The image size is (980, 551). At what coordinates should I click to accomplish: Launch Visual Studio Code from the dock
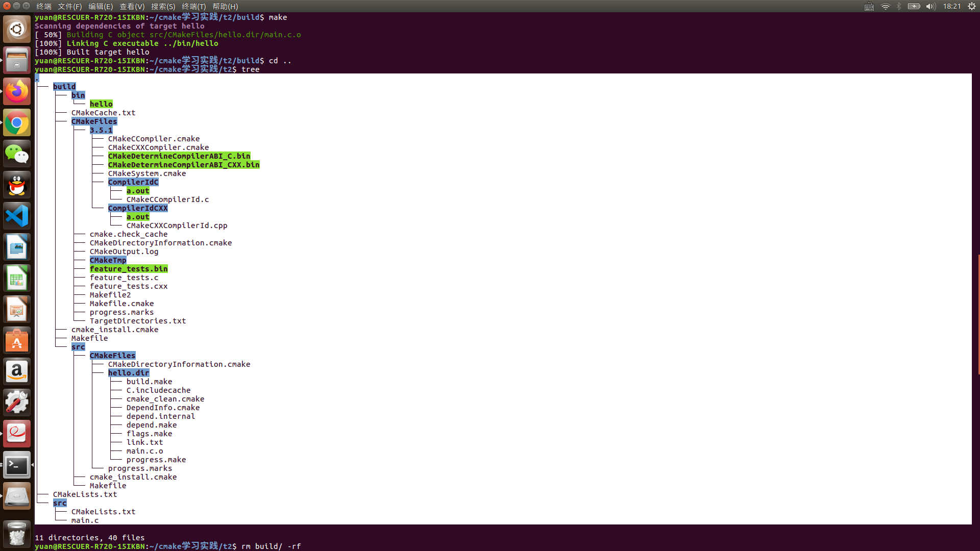tap(17, 216)
